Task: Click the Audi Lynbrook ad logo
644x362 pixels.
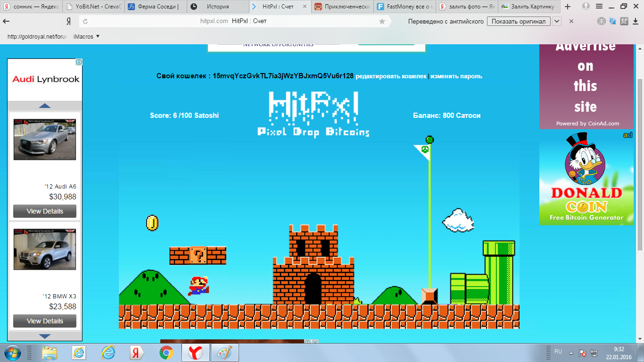Action: [46, 79]
